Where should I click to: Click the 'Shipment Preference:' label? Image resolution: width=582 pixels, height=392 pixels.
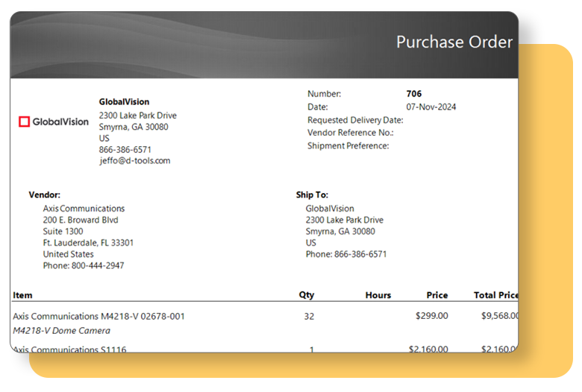coord(348,146)
